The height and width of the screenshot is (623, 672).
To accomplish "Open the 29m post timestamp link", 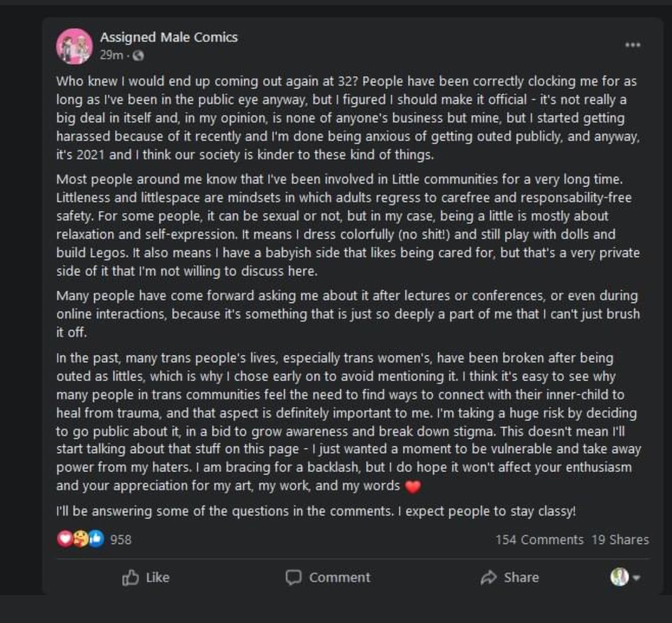I will tap(111, 55).
